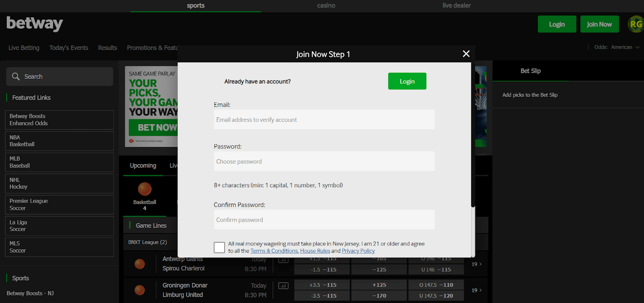Check the age and terms agreement box
The width and height of the screenshot is (644, 303).
[x=219, y=247]
